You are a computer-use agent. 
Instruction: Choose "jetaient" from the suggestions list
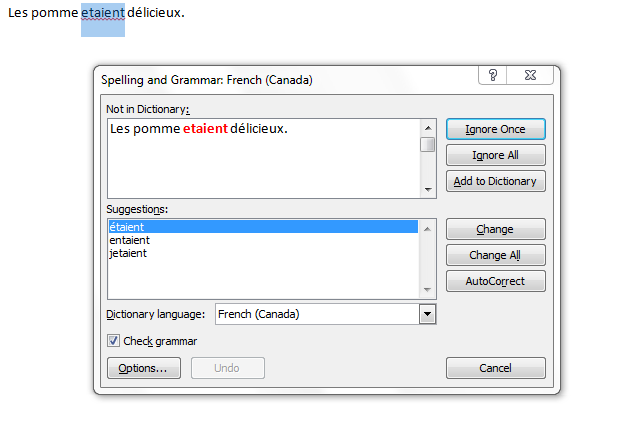tap(128, 254)
